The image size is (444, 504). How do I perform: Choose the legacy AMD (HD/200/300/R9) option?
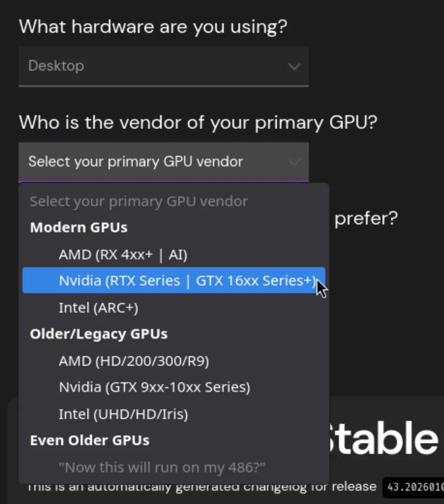(x=134, y=361)
